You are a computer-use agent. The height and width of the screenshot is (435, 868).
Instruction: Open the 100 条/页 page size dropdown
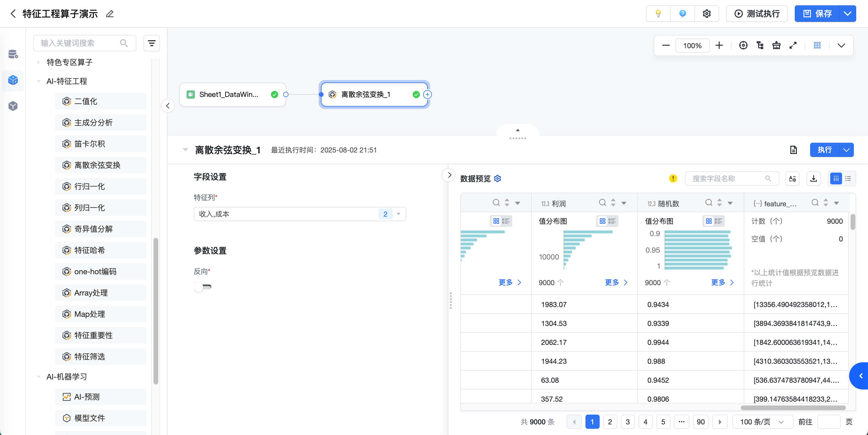761,421
